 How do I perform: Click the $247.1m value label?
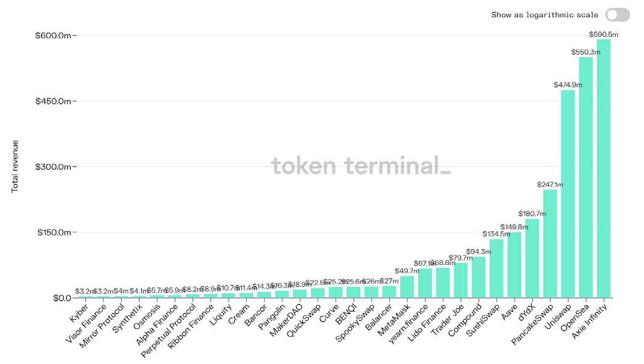(x=550, y=184)
